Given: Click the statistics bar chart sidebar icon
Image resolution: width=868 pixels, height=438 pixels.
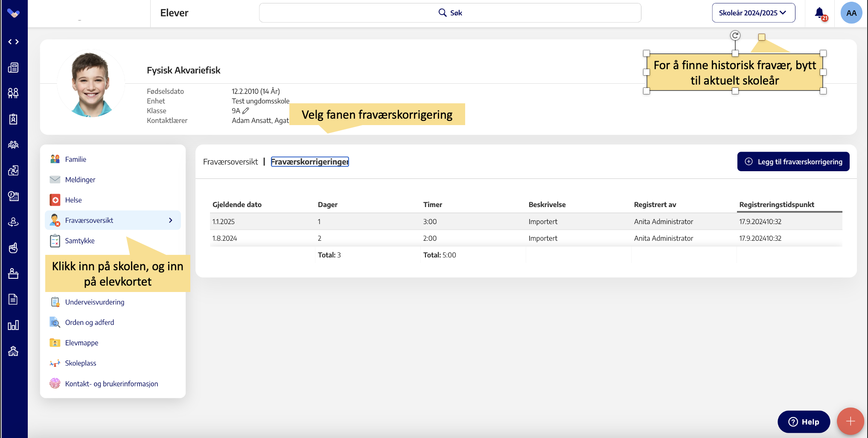Looking at the screenshot, I should click(x=13, y=325).
